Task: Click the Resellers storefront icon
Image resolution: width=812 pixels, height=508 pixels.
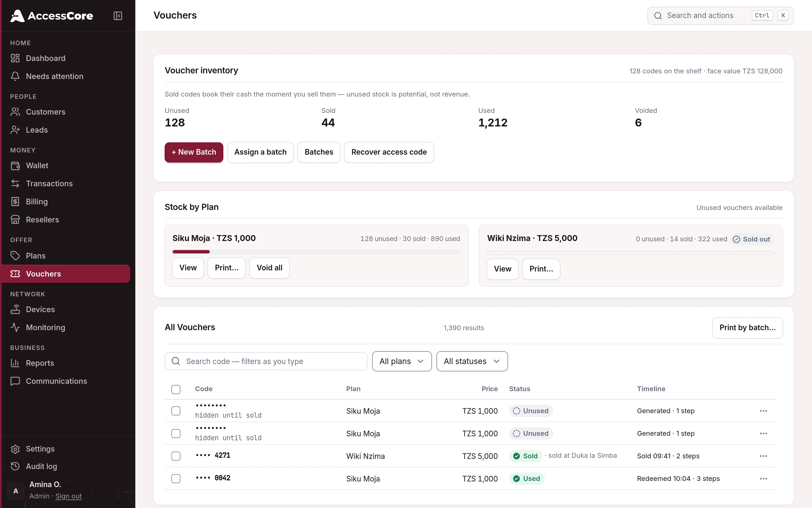Action: pyautogui.click(x=15, y=220)
